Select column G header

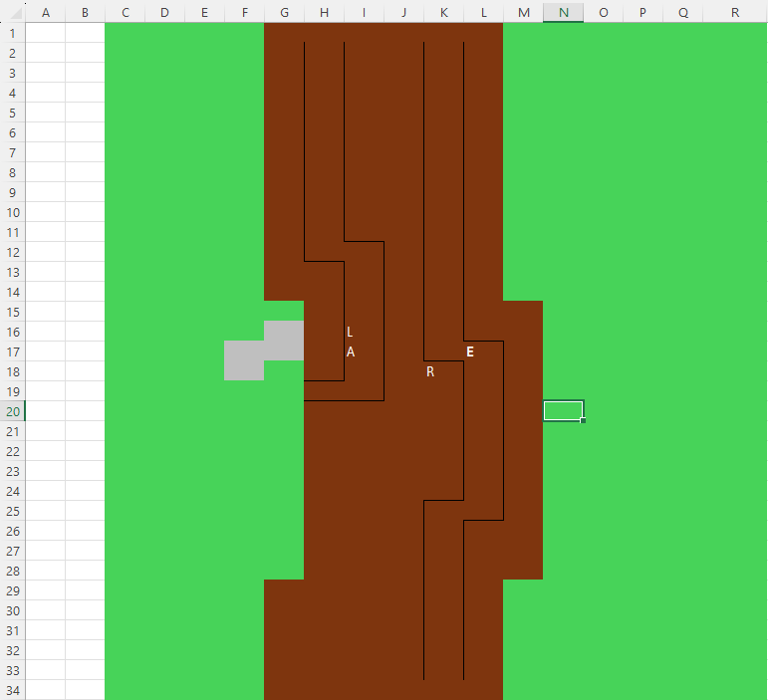[x=284, y=12]
